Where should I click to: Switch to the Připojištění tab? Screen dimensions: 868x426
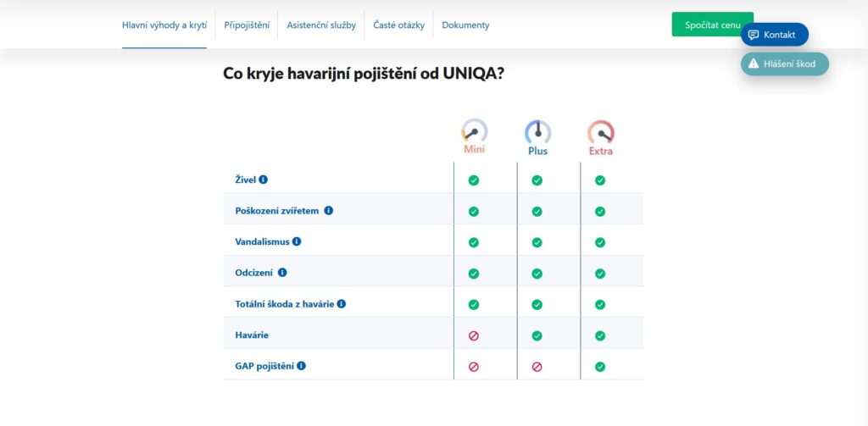[247, 25]
